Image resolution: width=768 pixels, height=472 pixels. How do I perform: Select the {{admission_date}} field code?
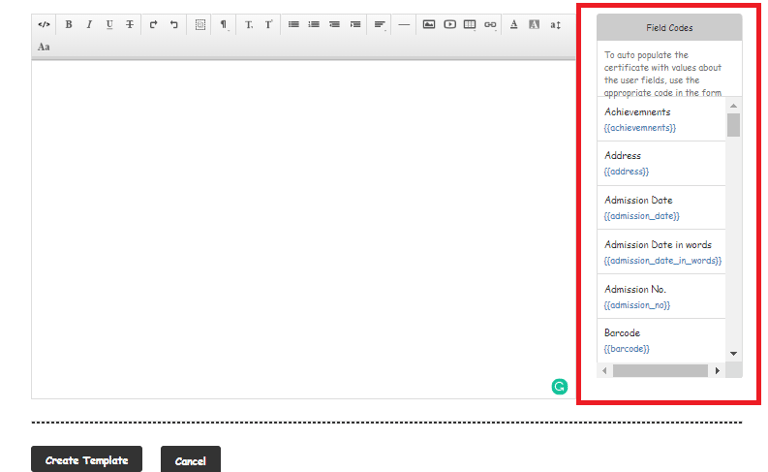(642, 216)
